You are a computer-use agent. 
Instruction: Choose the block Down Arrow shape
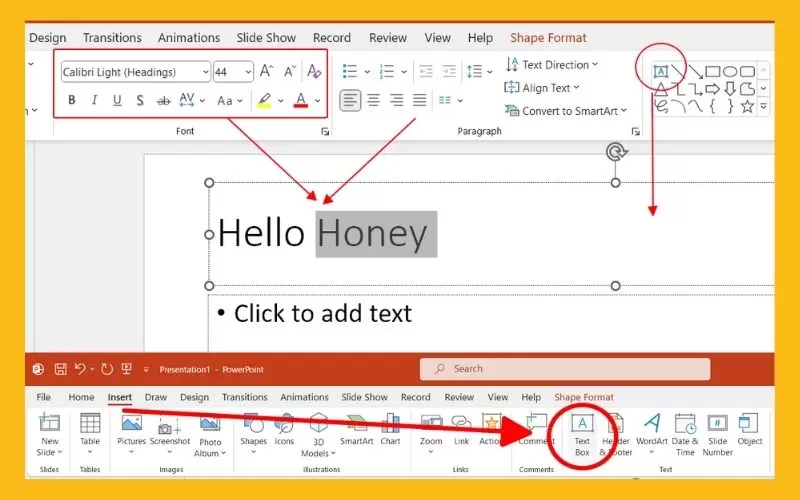730,89
